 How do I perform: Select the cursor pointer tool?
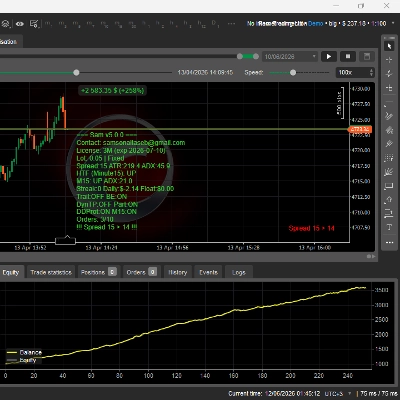pyautogui.click(x=389, y=46)
